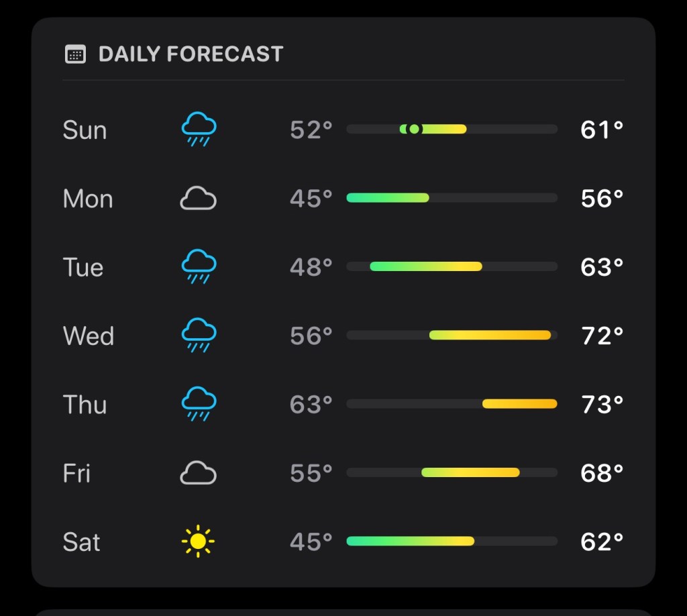Click Friday's 55° low temperature
Image resolution: width=687 pixels, height=616 pixels.
(311, 473)
